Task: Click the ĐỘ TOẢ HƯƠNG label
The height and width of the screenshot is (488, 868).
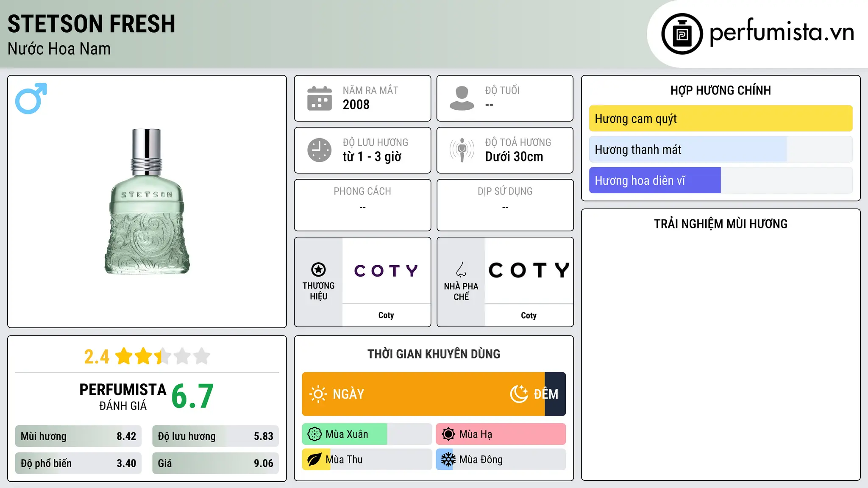Action: tap(518, 142)
